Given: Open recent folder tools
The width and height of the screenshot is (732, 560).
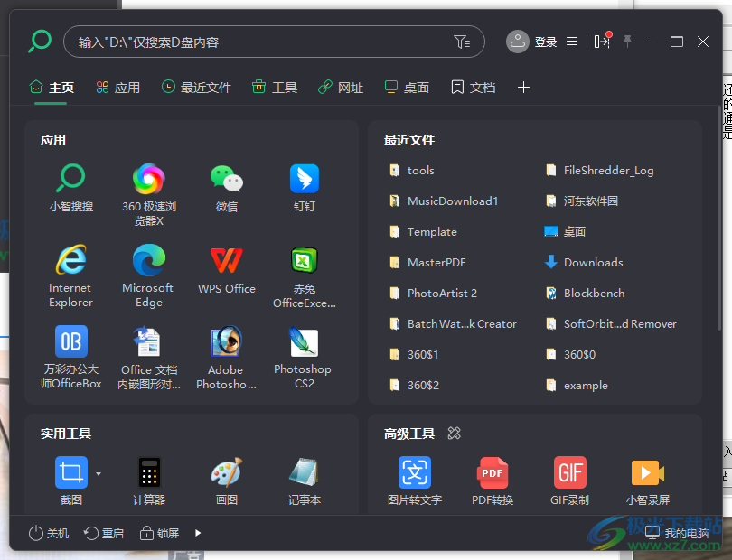Looking at the screenshot, I should pyautogui.click(x=412, y=171).
